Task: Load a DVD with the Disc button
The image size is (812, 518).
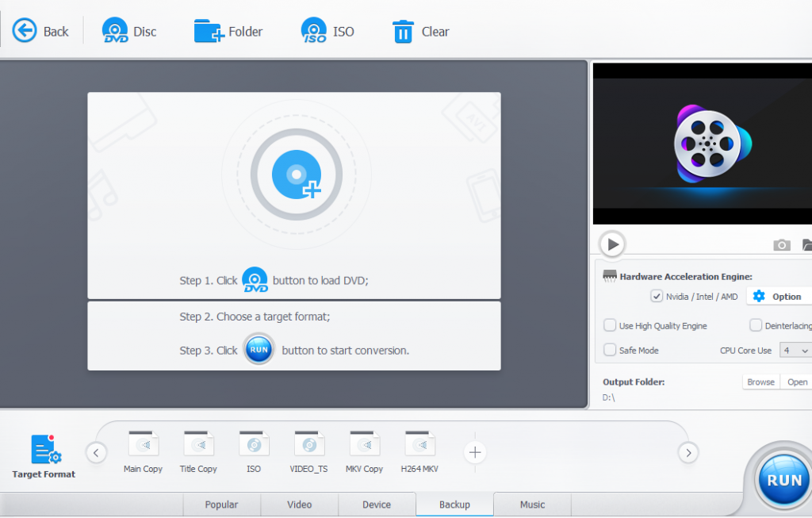Action: pyautogui.click(x=129, y=31)
